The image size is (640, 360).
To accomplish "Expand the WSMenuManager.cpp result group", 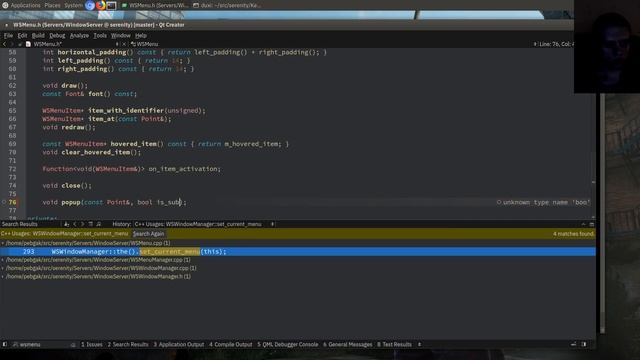I will 3,260.
